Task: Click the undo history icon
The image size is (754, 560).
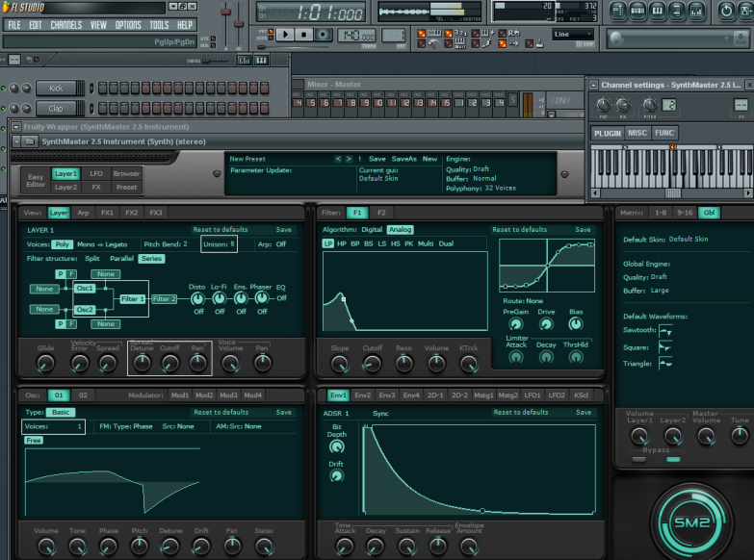Action: pyautogui.click(x=726, y=11)
